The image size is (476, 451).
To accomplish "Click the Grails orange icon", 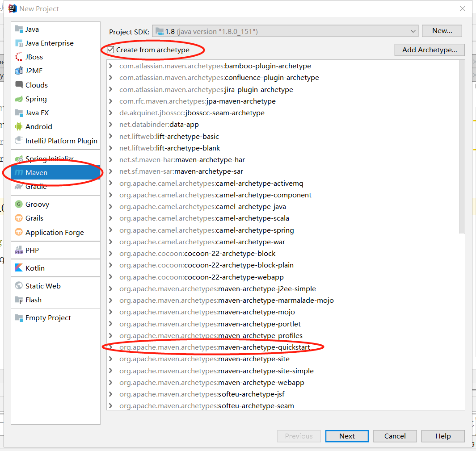I will (19, 218).
